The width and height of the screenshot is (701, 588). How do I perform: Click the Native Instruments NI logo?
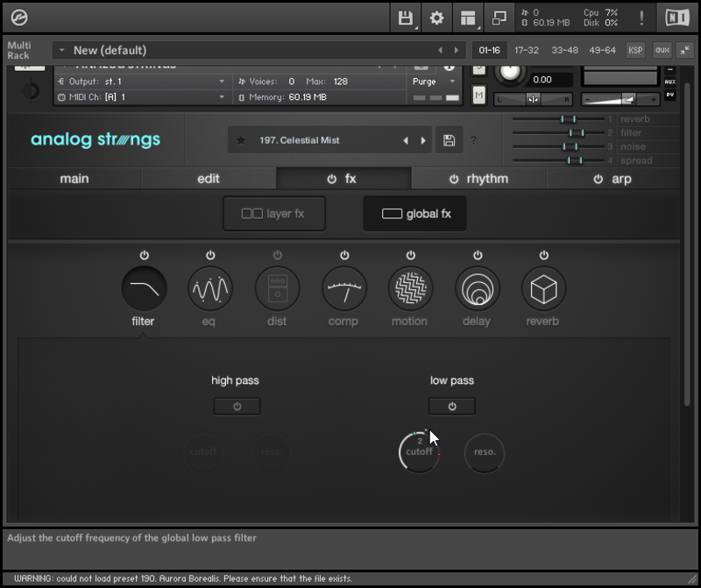tap(676, 18)
